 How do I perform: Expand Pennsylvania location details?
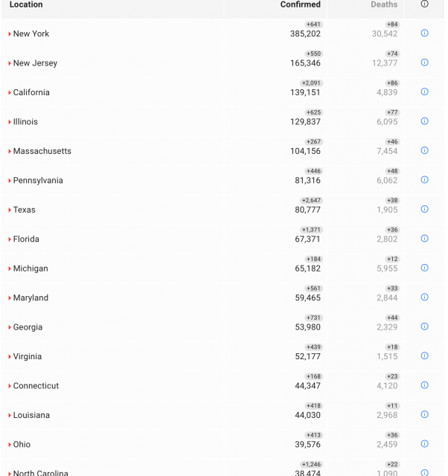tap(10, 181)
